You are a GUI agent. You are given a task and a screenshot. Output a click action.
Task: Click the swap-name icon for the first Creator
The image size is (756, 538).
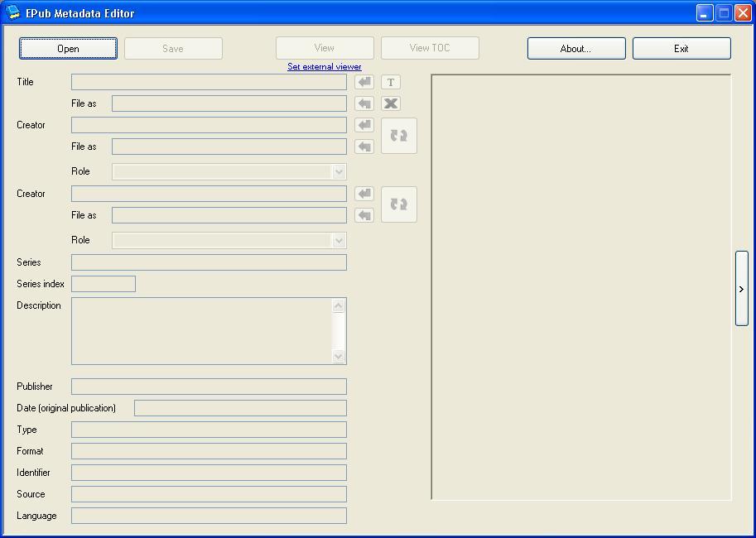click(398, 135)
